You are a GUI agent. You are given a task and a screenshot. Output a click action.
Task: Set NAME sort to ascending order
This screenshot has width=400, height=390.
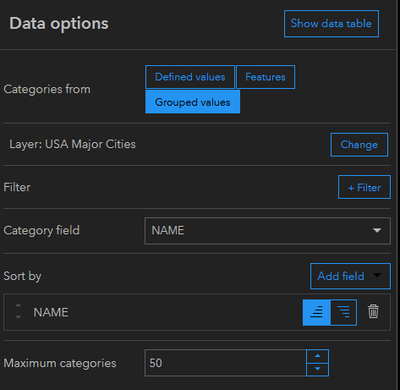[317, 312]
